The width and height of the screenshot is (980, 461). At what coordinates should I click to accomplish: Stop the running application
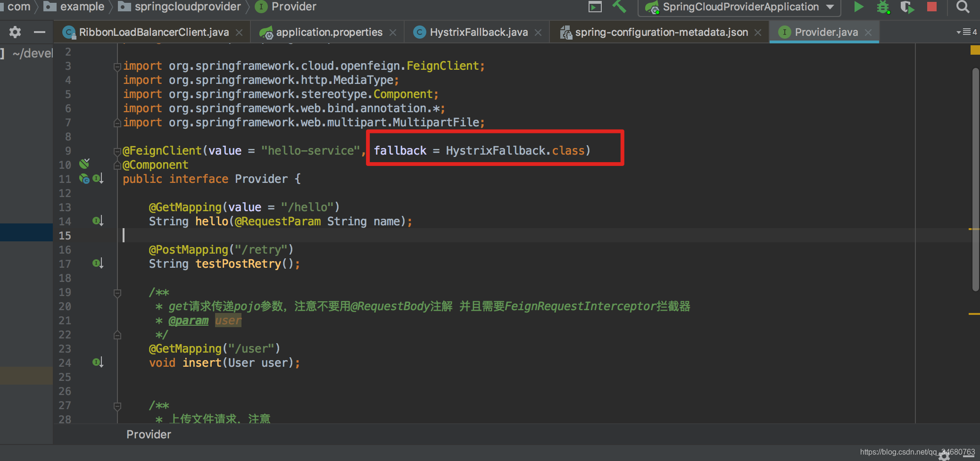point(932,7)
